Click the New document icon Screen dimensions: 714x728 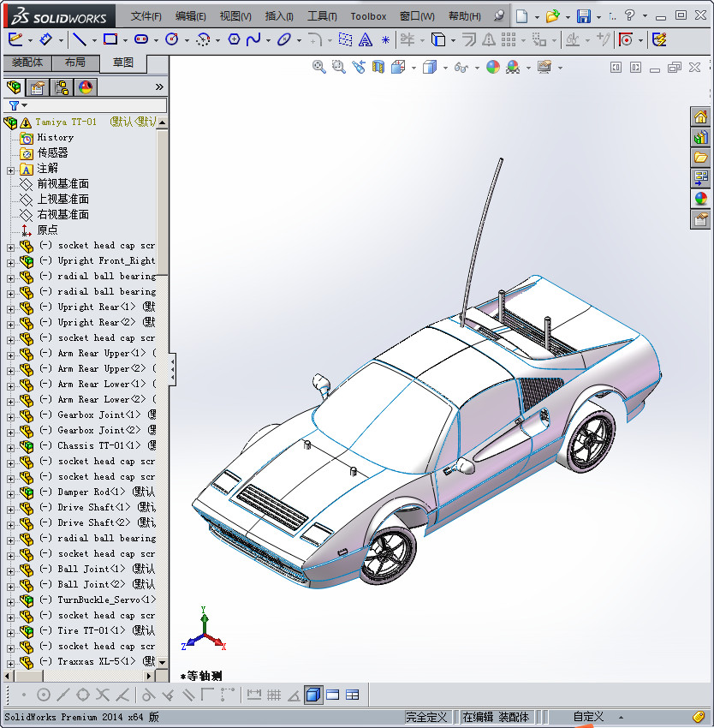click(522, 16)
